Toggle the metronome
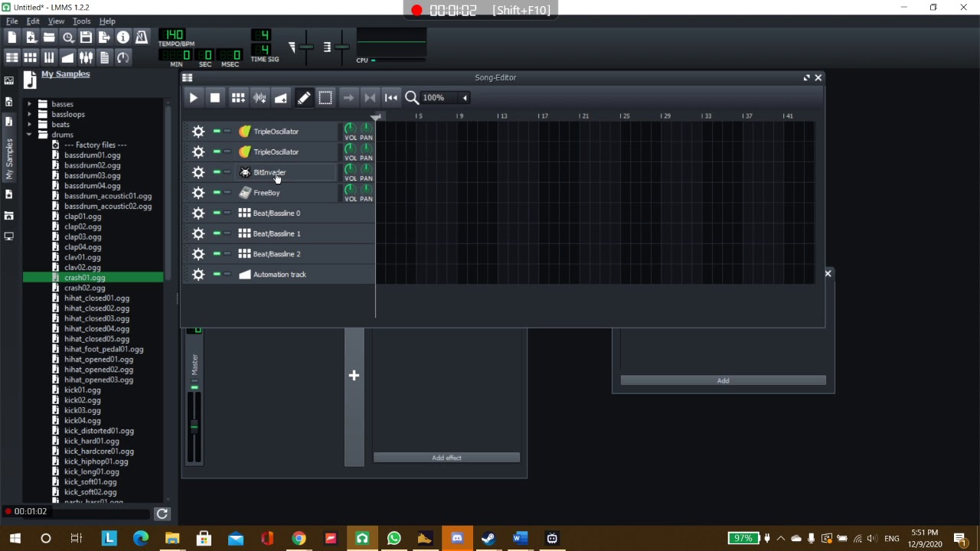Viewport: 980px width, 551px height. [142, 37]
